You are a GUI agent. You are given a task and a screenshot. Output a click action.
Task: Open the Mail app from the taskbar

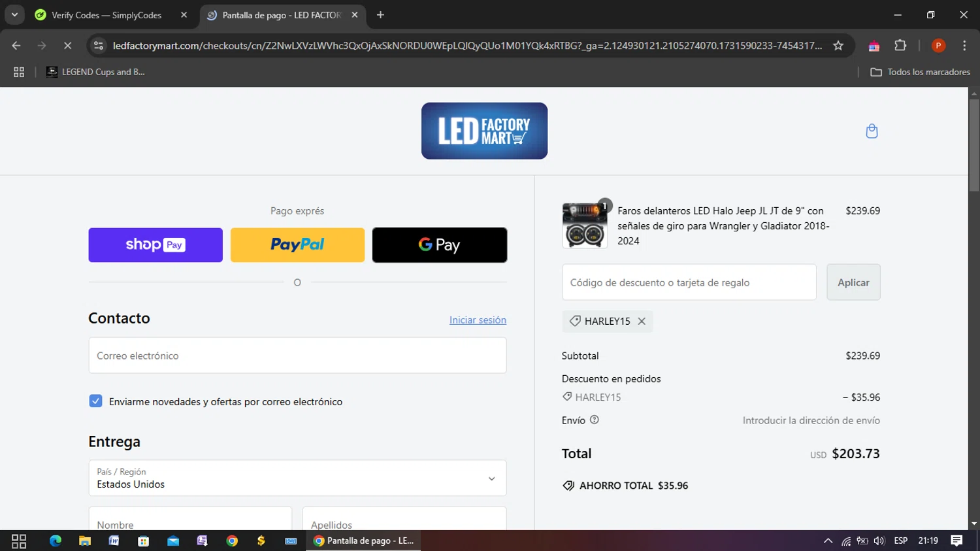pos(173,541)
